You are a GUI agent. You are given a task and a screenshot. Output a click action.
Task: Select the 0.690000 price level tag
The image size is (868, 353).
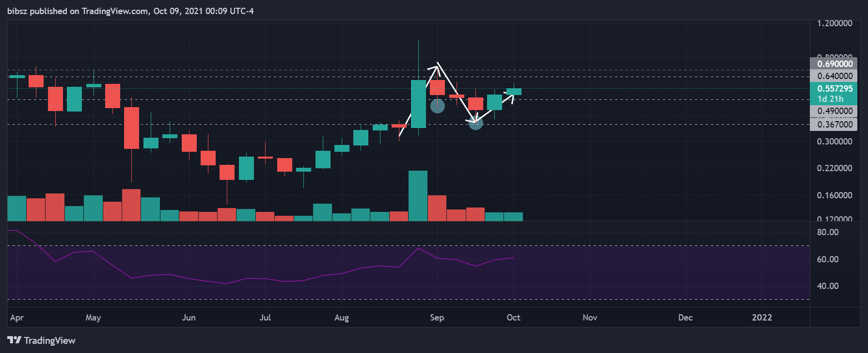(834, 64)
